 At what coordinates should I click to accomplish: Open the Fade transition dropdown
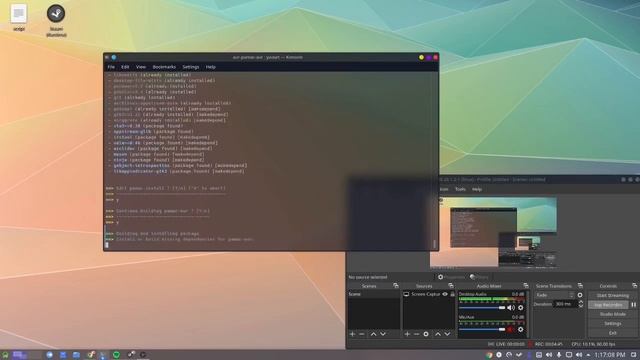coord(555,295)
